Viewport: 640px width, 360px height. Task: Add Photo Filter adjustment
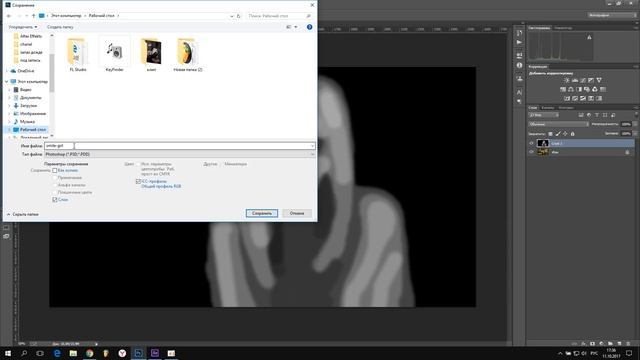[587, 89]
